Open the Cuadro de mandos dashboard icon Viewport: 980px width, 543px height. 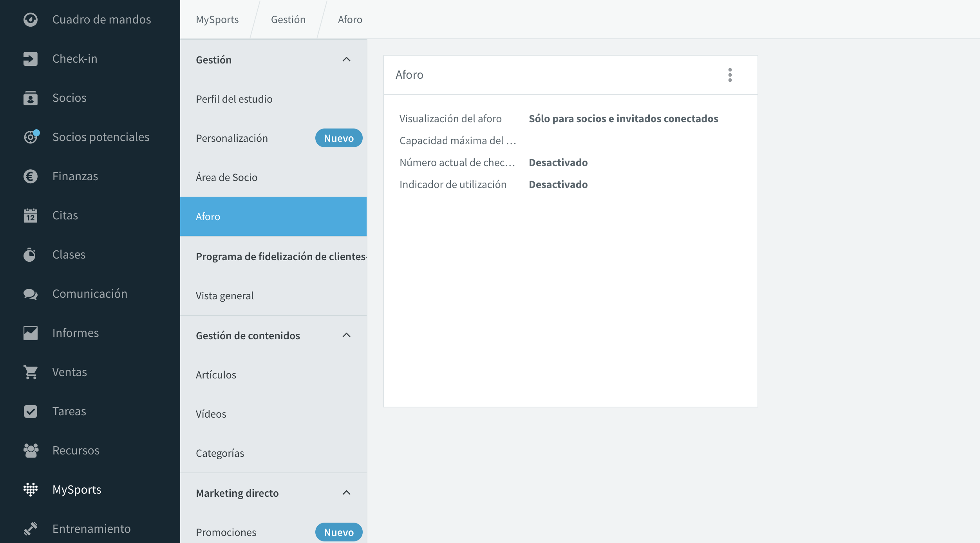31,20
